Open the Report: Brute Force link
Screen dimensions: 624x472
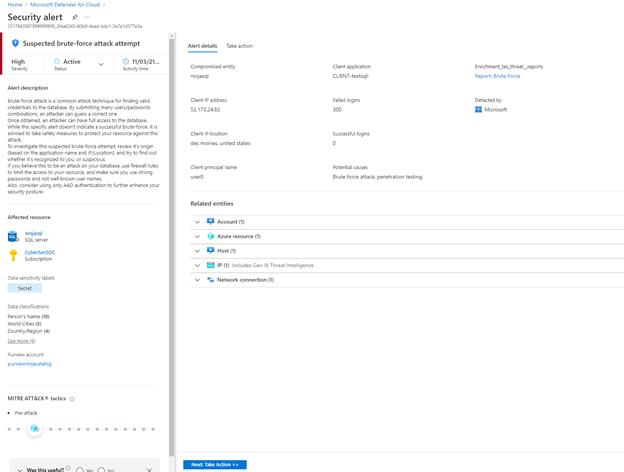click(x=497, y=76)
